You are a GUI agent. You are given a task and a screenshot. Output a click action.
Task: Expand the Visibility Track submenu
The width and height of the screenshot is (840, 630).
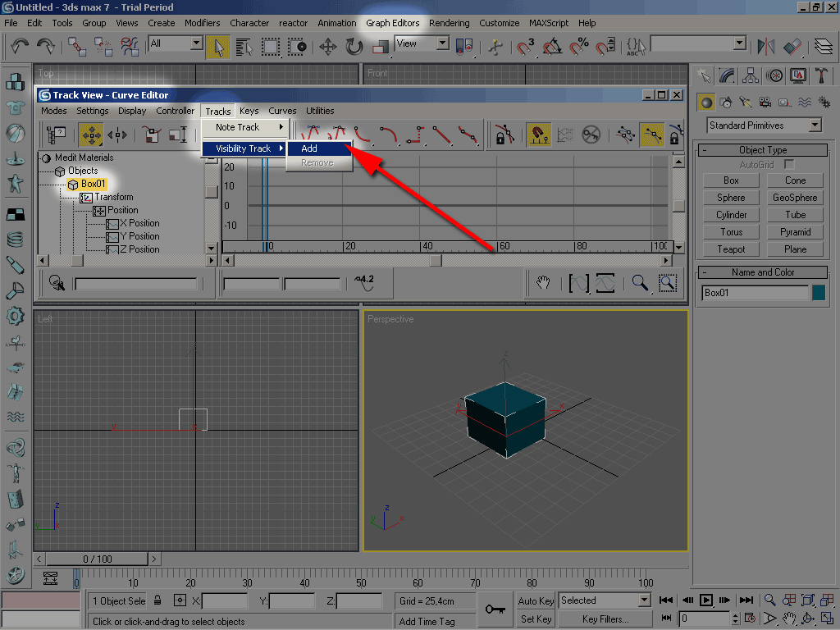tap(244, 148)
